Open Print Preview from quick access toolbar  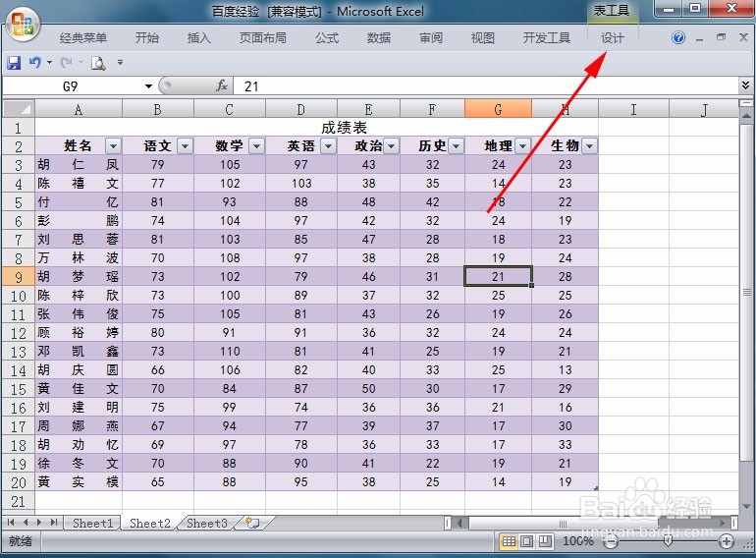(98, 63)
